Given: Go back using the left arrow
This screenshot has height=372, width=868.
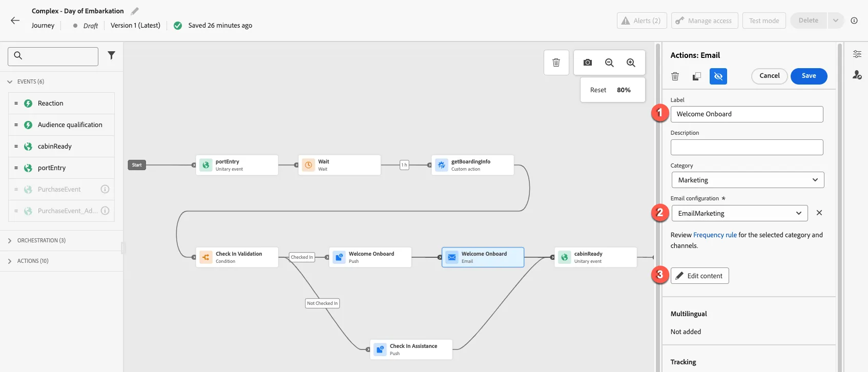Looking at the screenshot, I should click(x=15, y=20).
